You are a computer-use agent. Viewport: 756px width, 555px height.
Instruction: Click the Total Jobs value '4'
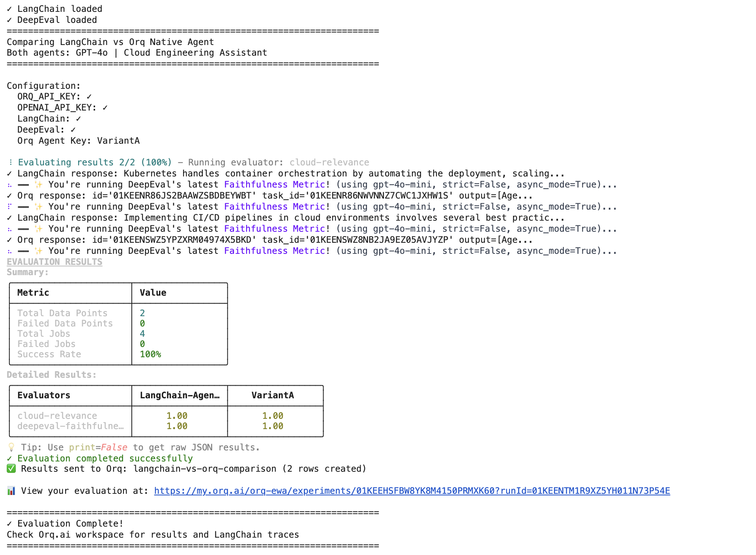(142, 334)
